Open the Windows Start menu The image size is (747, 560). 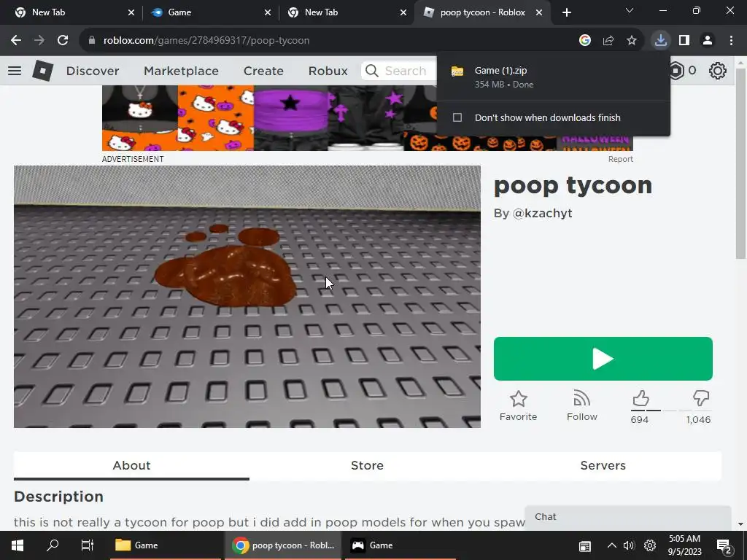(18, 545)
